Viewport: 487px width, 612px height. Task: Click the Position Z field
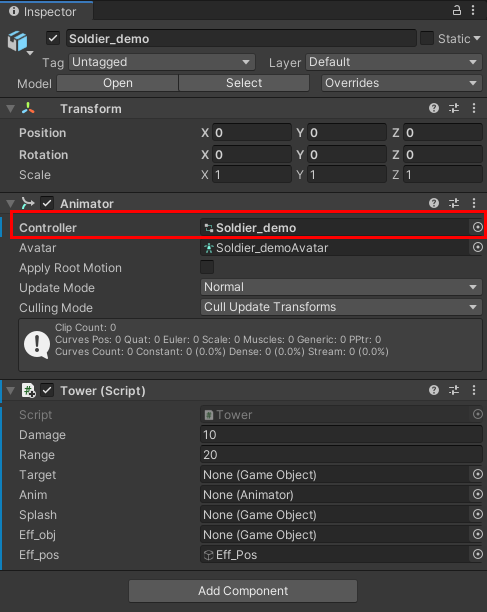(443, 133)
